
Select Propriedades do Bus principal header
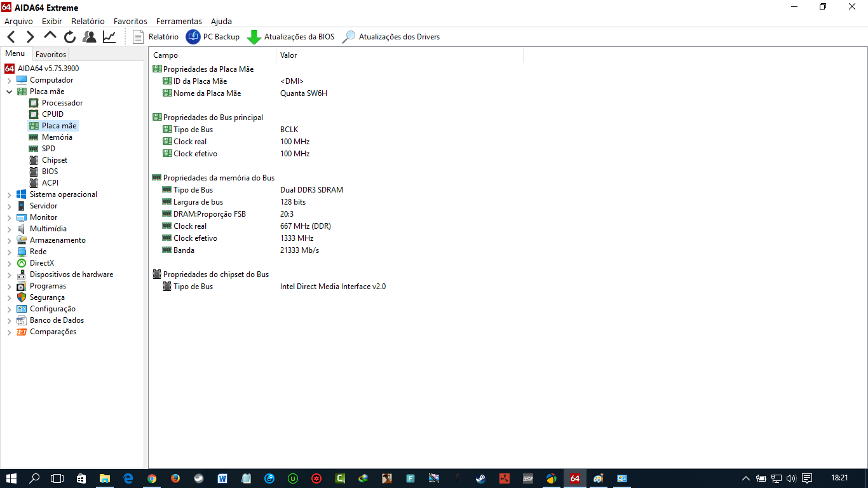pyautogui.click(x=213, y=118)
